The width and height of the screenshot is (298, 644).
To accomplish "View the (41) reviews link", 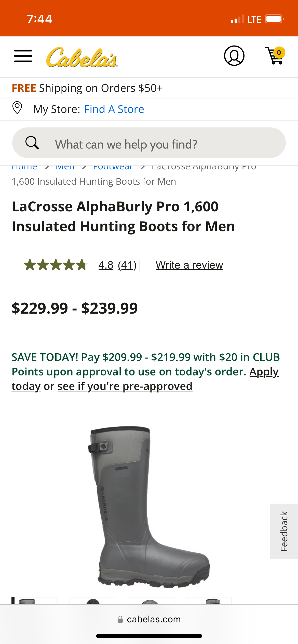I will pyautogui.click(x=127, y=265).
